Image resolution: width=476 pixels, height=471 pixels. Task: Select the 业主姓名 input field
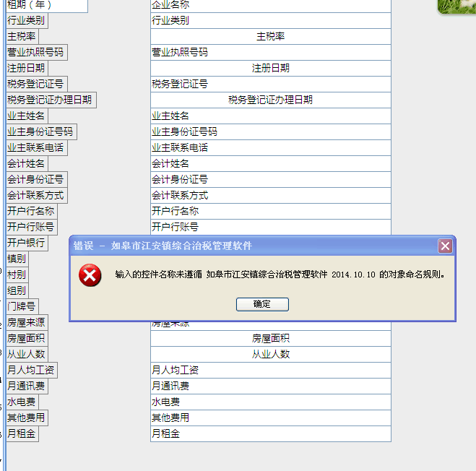point(270,116)
